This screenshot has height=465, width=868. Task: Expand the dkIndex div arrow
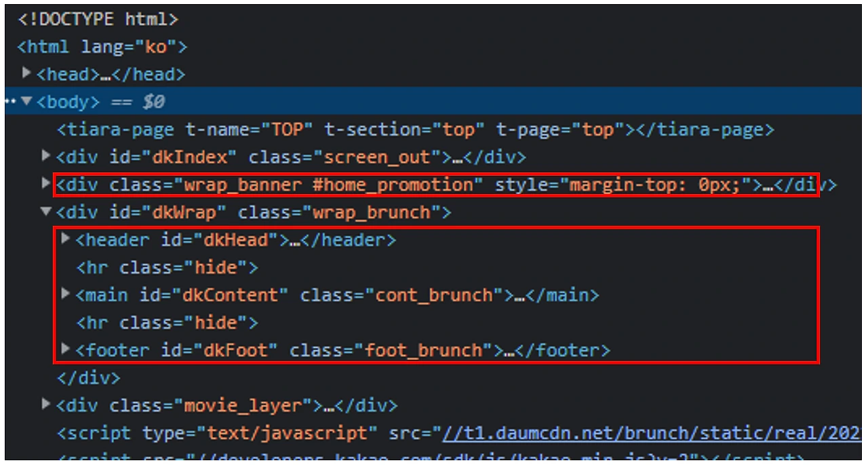click(x=45, y=156)
